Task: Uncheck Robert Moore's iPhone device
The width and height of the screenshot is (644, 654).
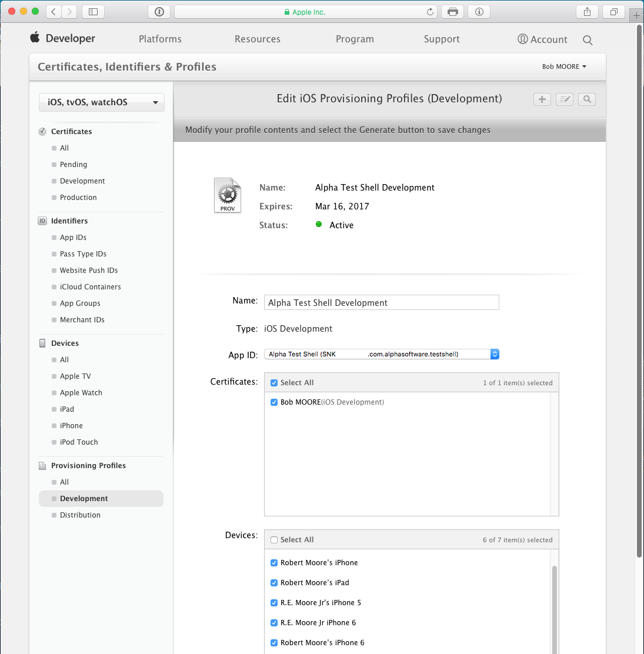Action: (274, 563)
